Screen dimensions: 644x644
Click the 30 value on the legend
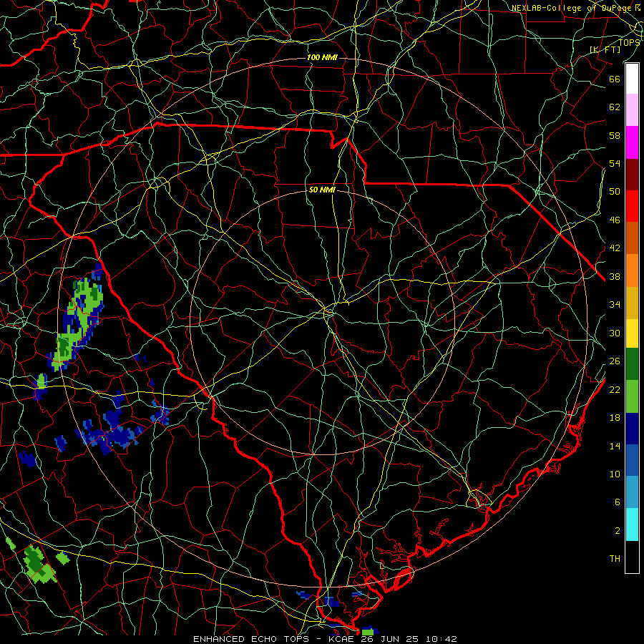(x=615, y=333)
